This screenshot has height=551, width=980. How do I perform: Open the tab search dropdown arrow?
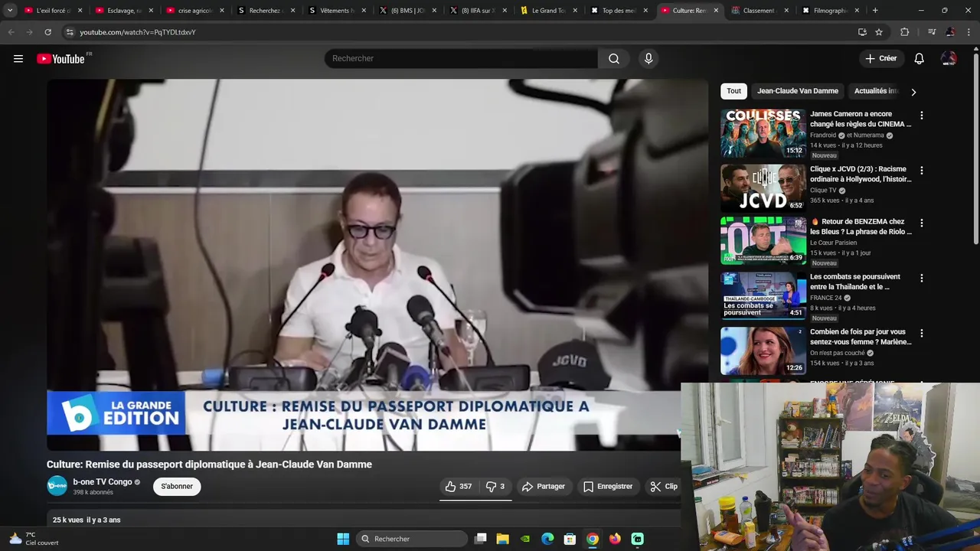click(x=10, y=11)
